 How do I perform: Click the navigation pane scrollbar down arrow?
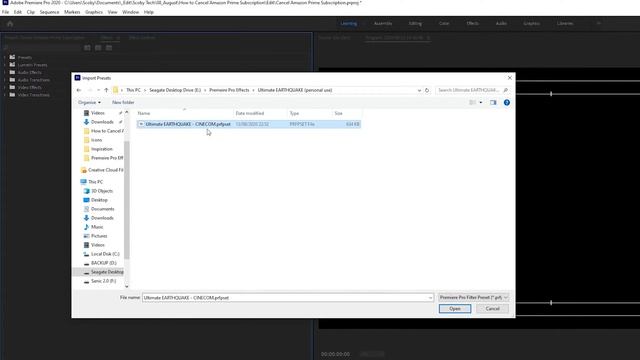tap(127, 286)
